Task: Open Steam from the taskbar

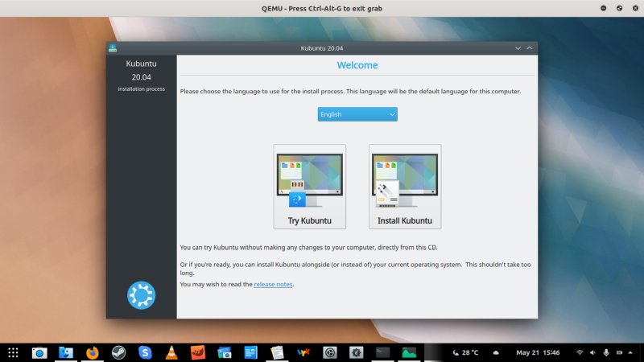Action: click(x=118, y=352)
